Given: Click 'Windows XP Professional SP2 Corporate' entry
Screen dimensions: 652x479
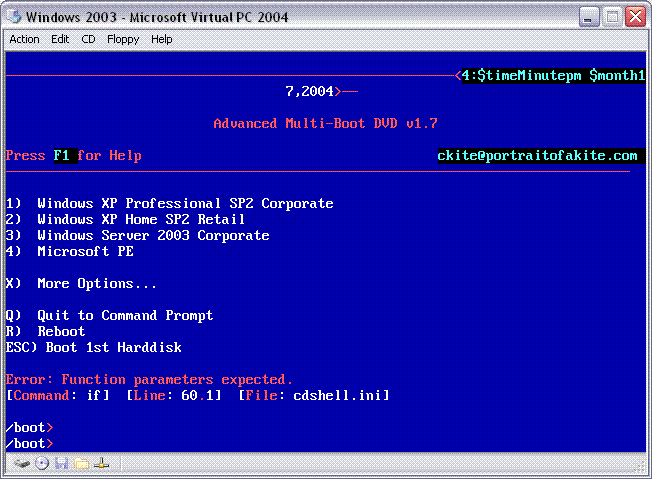Looking at the screenshot, I should tap(170, 203).
